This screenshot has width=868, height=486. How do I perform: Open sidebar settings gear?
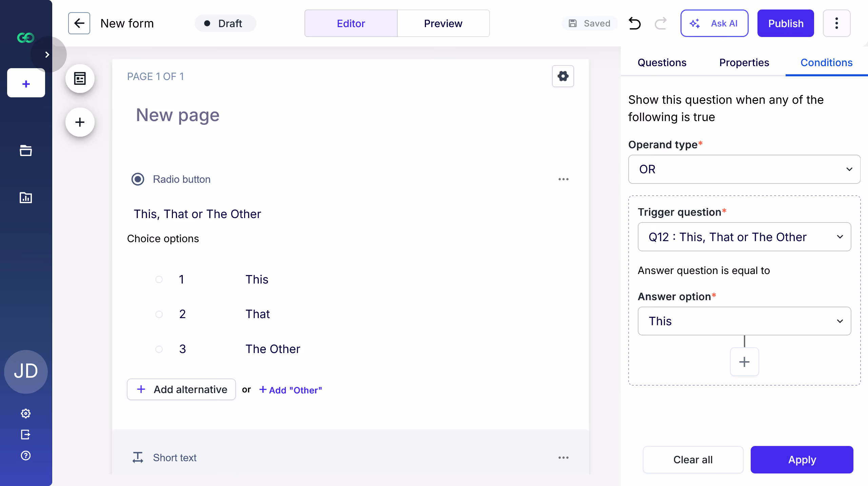tap(26, 413)
